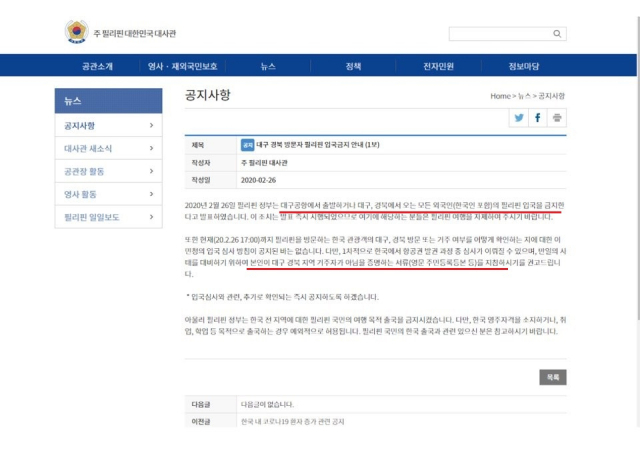Viewport: 640px width, 454px height.
Task: Share the notice on Facebook
Action: click(538, 118)
